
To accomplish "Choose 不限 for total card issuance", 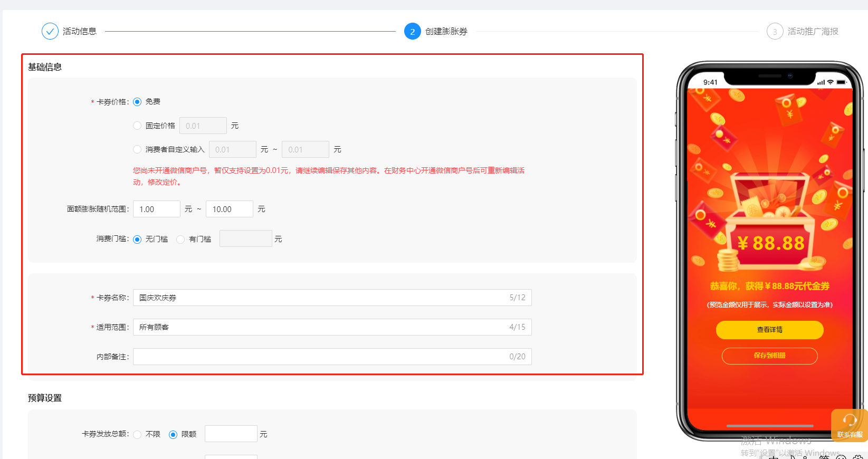I will 137,434.
